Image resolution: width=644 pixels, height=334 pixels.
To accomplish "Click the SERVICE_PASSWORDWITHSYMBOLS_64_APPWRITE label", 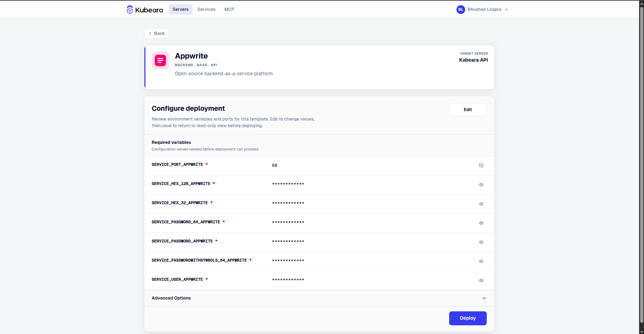I will (199, 260).
